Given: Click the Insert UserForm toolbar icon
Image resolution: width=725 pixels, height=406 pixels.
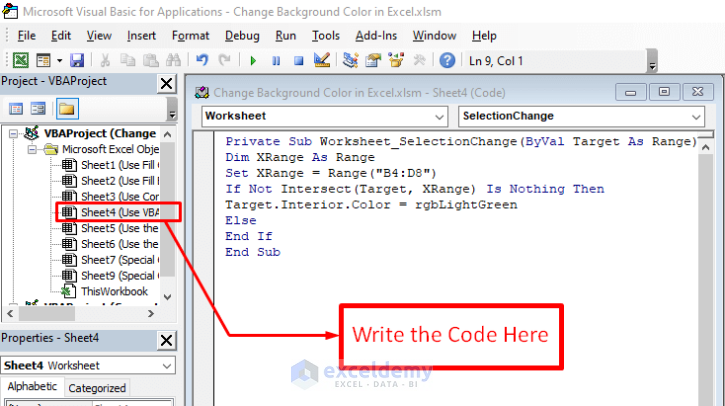Looking at the screenshot, I should (x=43, y=61).
